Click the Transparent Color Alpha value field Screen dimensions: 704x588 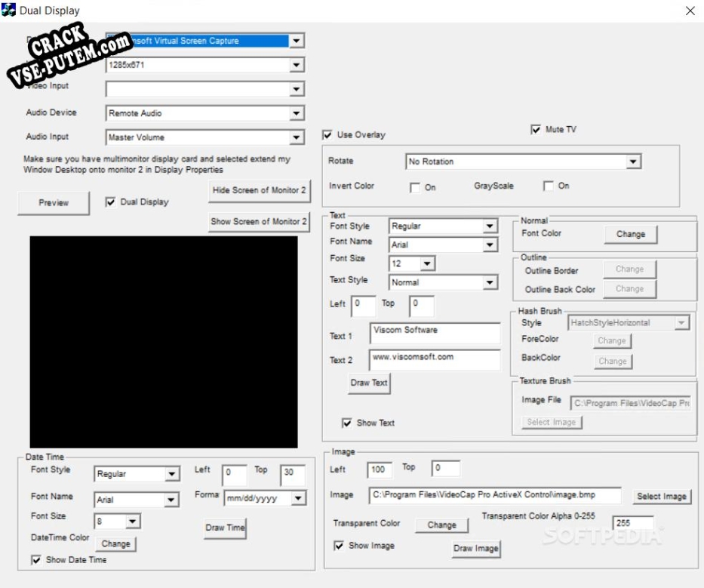tap(633, 522)
